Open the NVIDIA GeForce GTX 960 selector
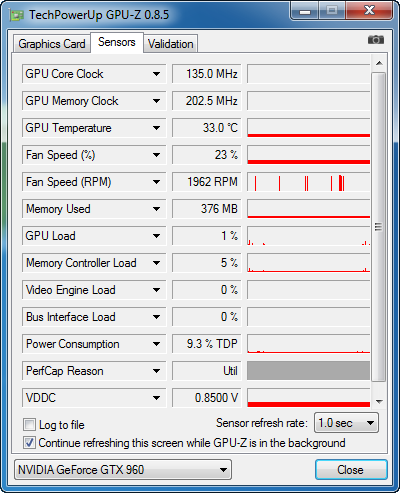Image resolution: width=400 pixels, height=493 pixels. click(123, 470)
